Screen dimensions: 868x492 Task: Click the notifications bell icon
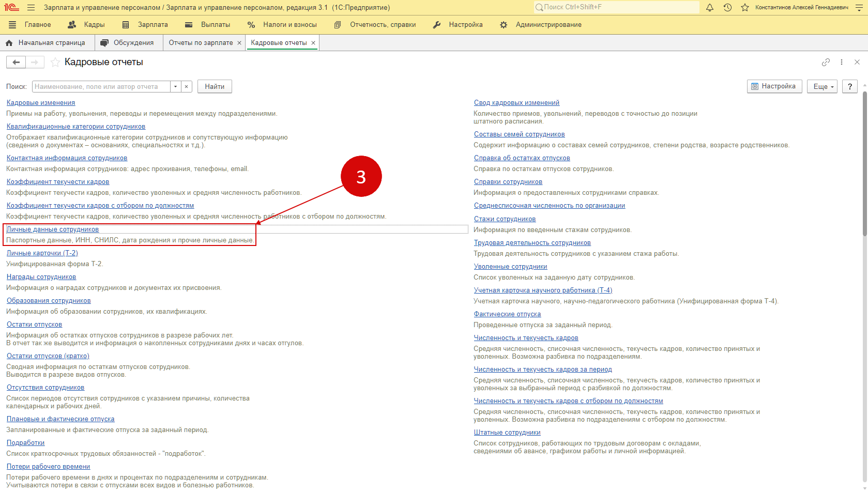click(x=710, y=8)
